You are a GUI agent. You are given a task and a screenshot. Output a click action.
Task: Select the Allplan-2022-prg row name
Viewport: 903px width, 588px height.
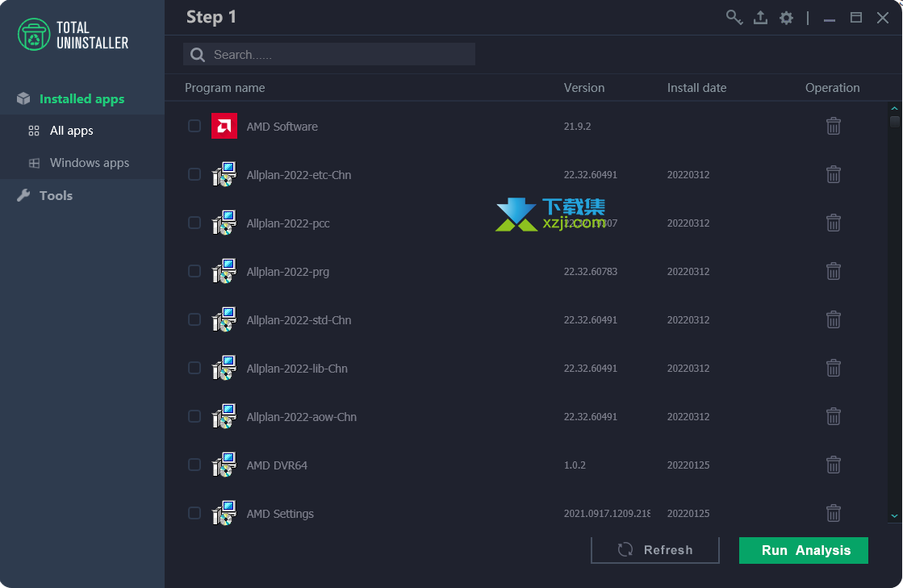[288, 272]
